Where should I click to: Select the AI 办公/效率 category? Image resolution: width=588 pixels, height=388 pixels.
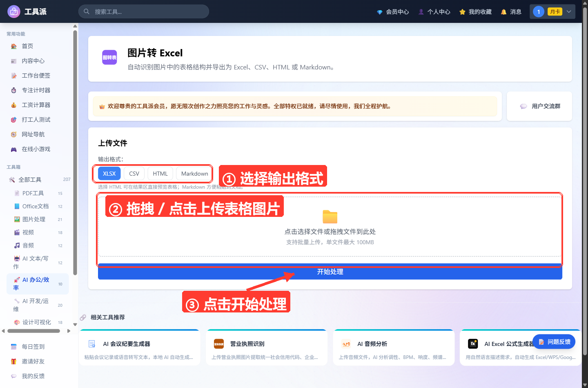(x=38, y=284)
